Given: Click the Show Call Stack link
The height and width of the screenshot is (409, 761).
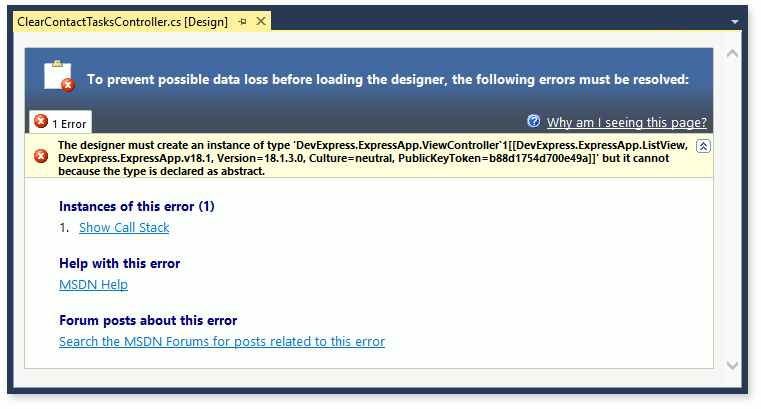Looking at the screenshot, I should pyautogui.click(x=124, y=228).
